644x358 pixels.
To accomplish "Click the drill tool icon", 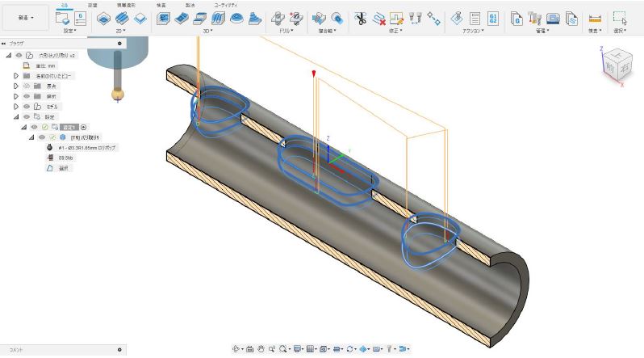I will [278, 18].
